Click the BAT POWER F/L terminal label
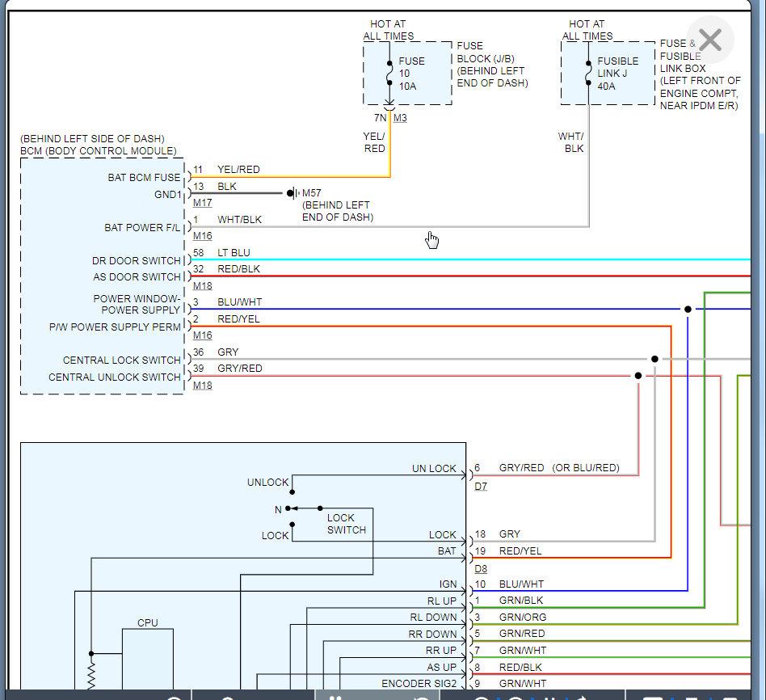This screenshot has width=766, height=700. (x=142, y=228)
